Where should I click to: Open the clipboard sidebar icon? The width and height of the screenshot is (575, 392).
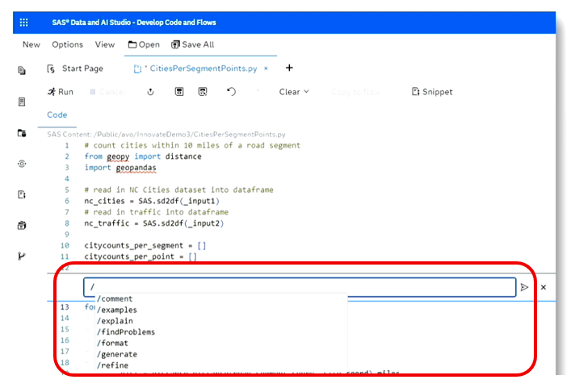[x=22, y=225]
